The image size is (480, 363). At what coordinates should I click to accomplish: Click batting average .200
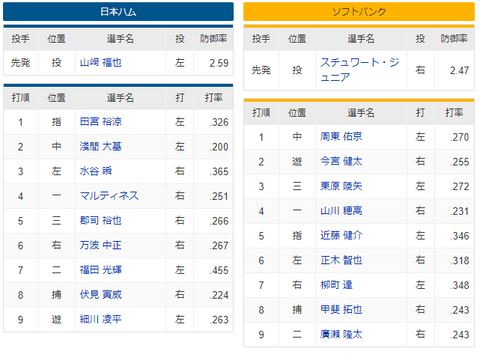pyautogui.click(x=219, y=147)
